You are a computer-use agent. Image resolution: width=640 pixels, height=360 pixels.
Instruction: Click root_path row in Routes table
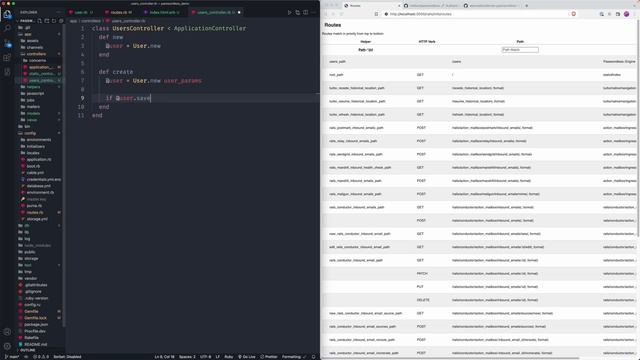pyautogui.click(x=480, y=75)
